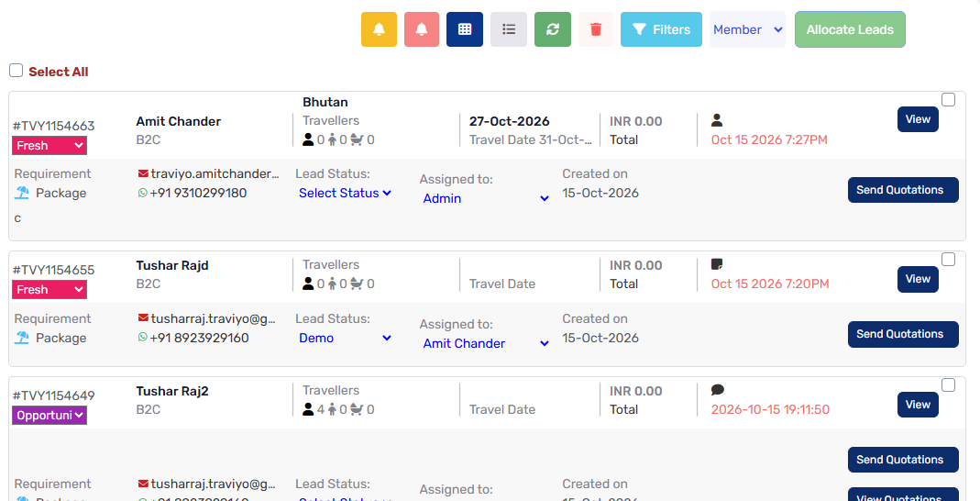Click timestamp 2026-10-15 19:11:50

771,409
